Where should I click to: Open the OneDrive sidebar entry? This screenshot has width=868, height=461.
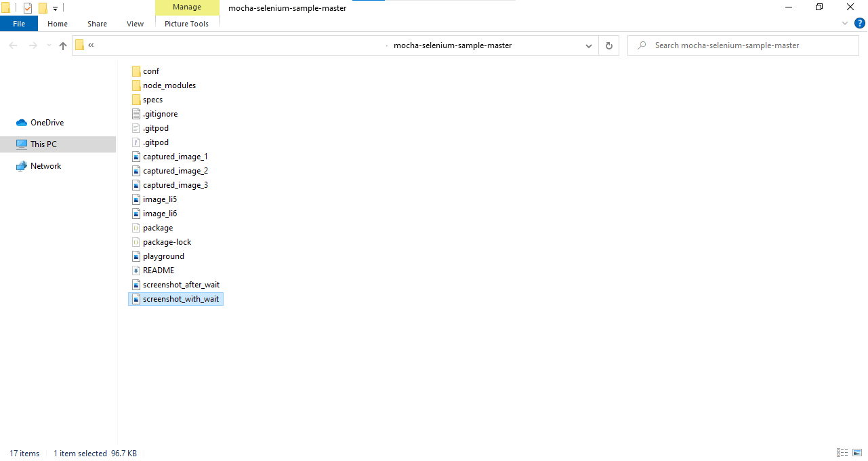[47, 122]
